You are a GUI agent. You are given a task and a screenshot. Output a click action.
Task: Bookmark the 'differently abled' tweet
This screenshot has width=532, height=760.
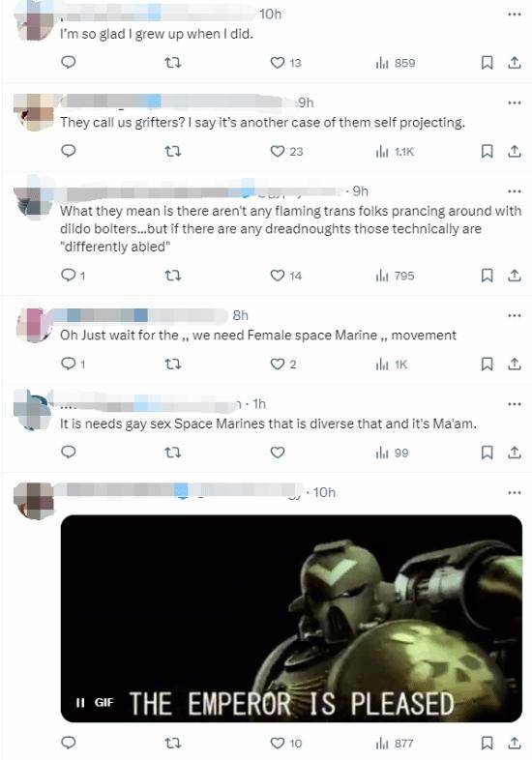pos(487,276)
